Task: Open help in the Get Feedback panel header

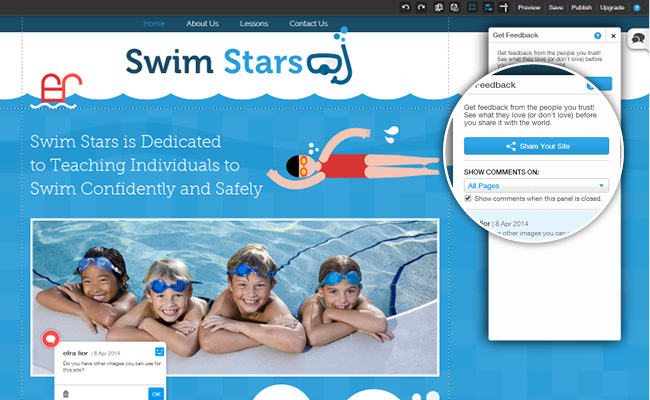Action: point(597,36)
